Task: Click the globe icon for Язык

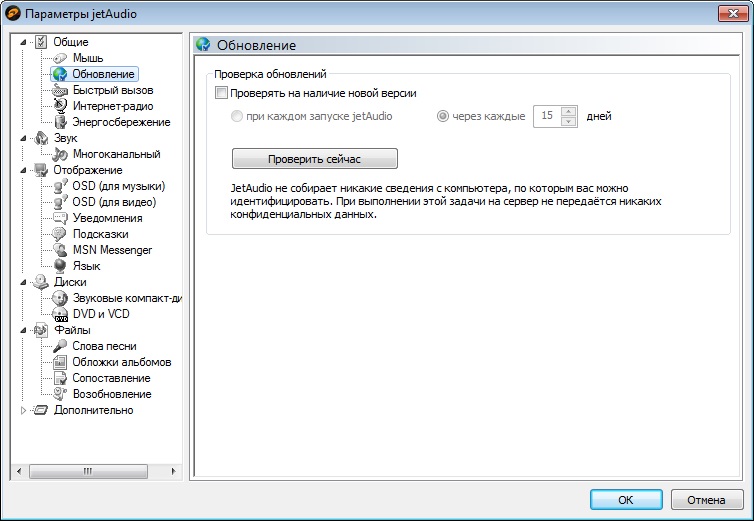Action: 60,266
